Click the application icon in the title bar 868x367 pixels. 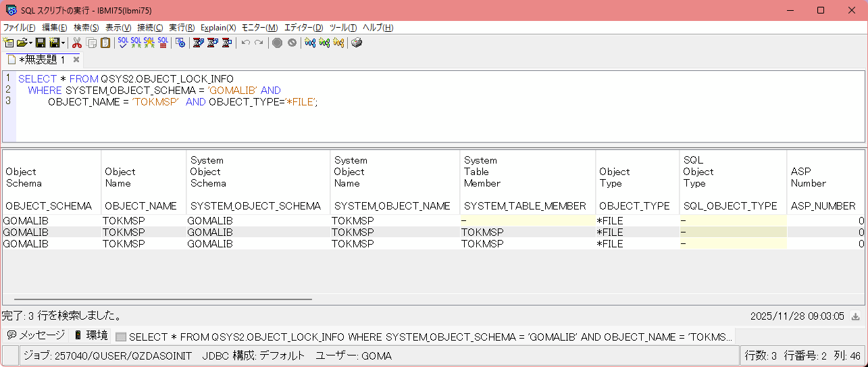click(11, 10)
